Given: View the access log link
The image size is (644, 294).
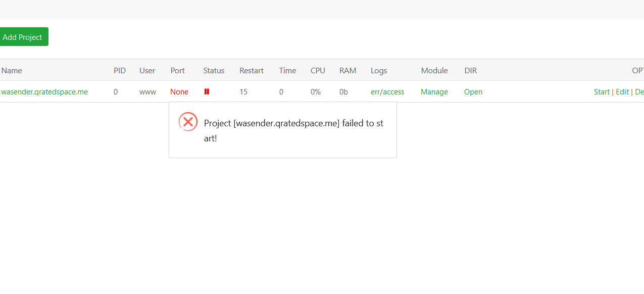Looking at the screenshot, I should click(x=393, y=92).
